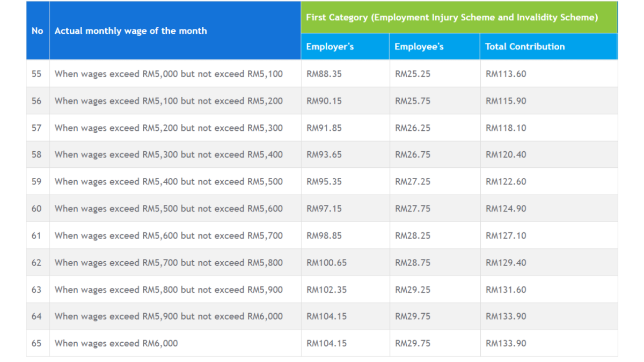Click the Employer's column header
This screenshot has width=644, height=362.
330,47
